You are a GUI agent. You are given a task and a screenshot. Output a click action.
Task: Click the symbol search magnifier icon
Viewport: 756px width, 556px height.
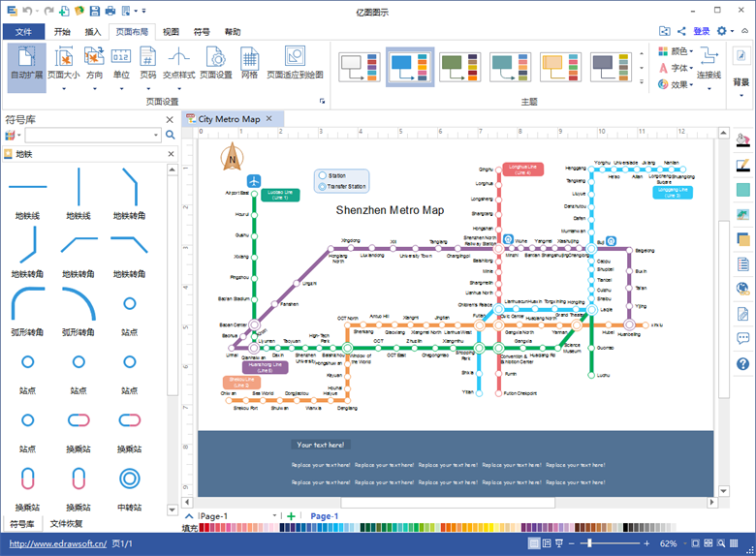pyautogui.click(x=171, y=135)
